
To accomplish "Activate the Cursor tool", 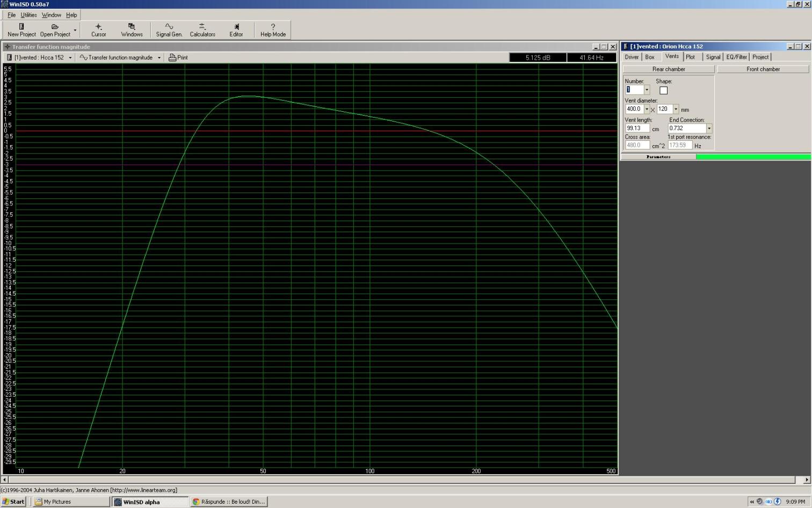I will click(x=98, y=30).
